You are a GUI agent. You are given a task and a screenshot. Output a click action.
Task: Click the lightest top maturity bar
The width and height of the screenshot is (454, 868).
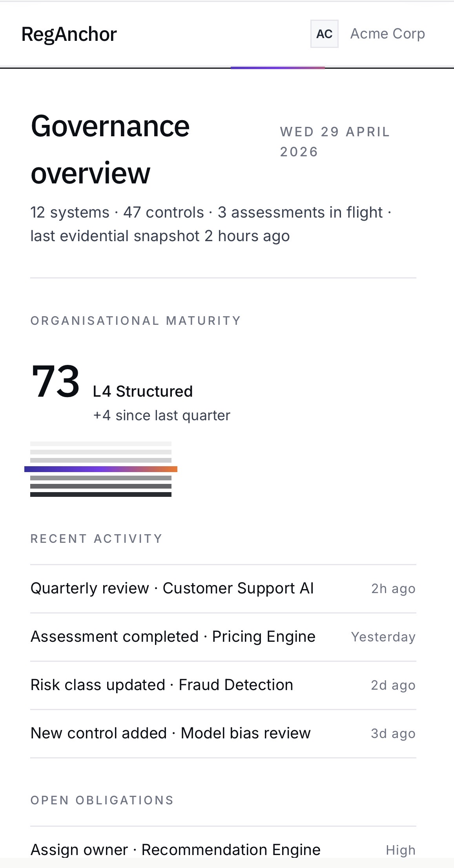(x=101, y=444)
